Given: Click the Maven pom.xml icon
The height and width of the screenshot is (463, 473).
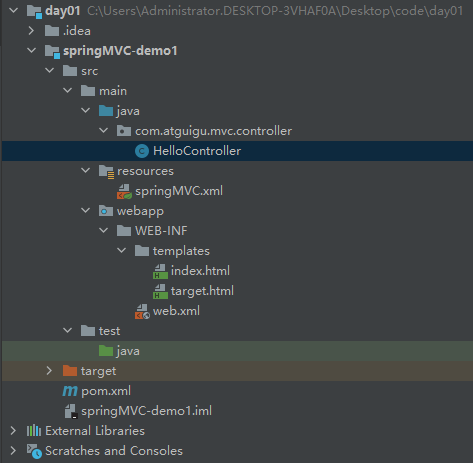Looking at the screenshot, I should coord(70,391).
